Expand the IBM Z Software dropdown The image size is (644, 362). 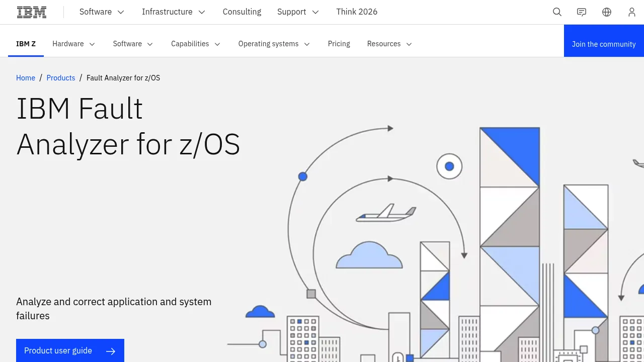pyautogui.click(x=133, y=44)
